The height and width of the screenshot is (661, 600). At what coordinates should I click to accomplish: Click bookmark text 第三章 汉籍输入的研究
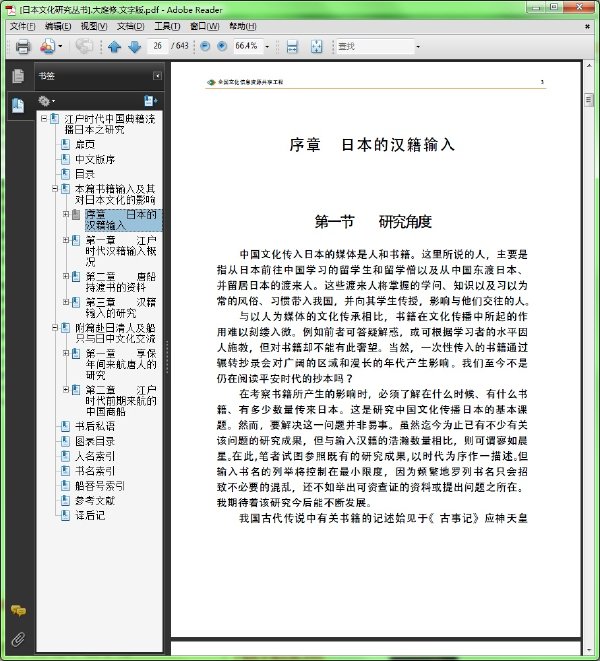121,308
